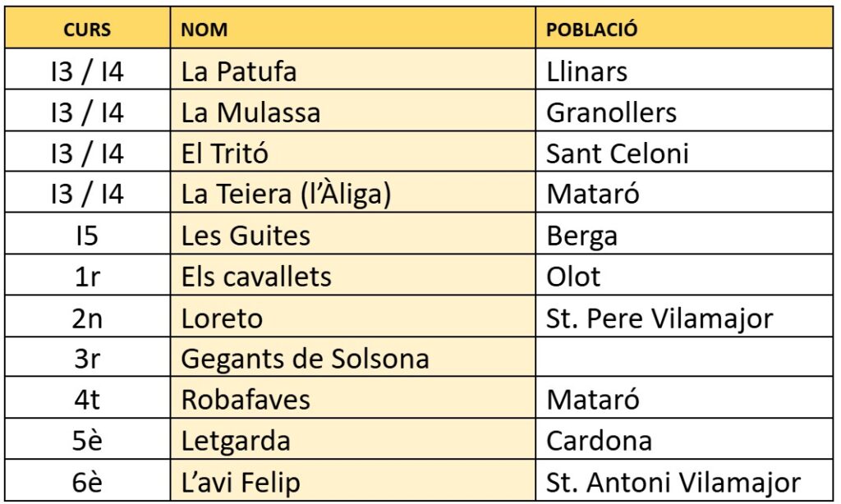The image size is (841, 504).
Task: Select the Llinars population cell
Action: click(x=586, y=71)
